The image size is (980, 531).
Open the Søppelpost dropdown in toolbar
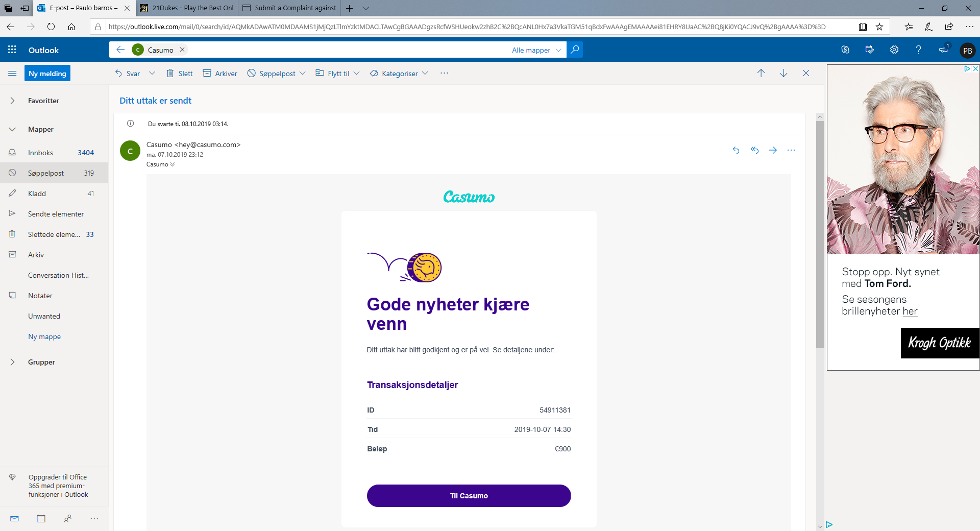click(x=303, y=73)
